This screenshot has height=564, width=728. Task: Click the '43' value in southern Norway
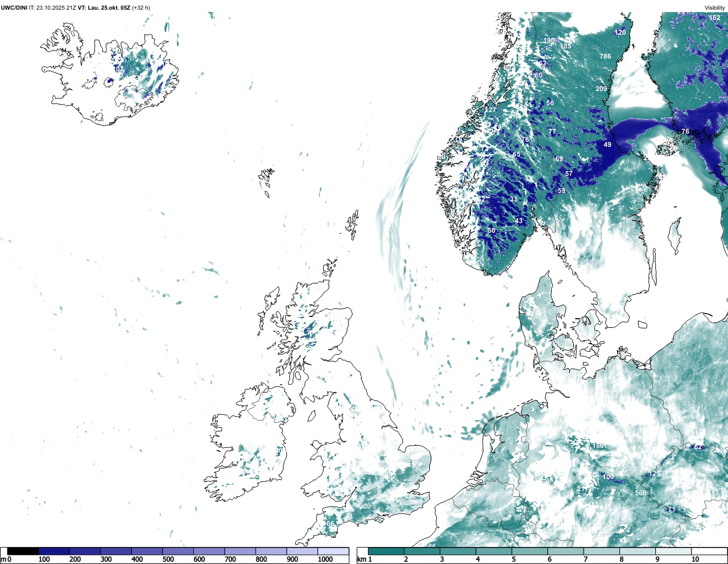(519, 221)
